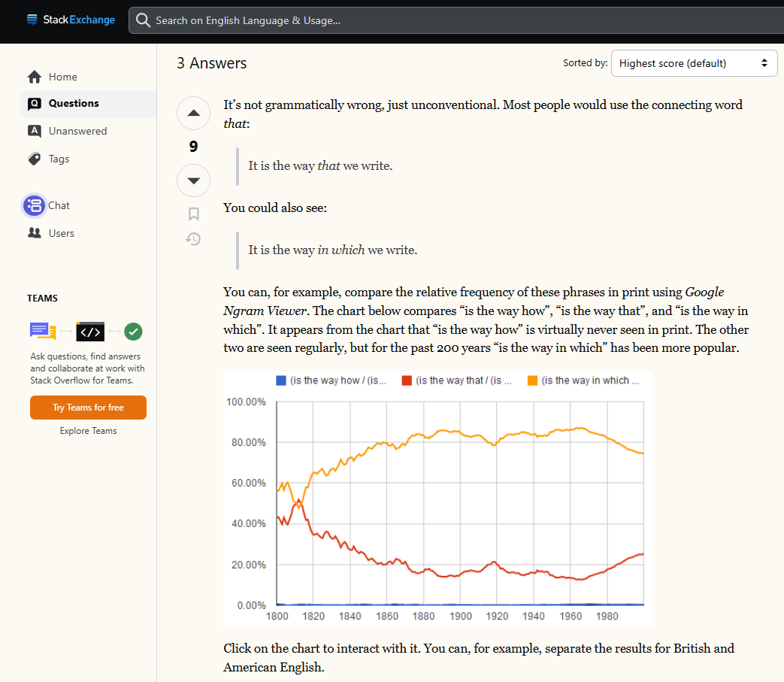Click the red 'is the way that' legend swatch
This screenshot has height=682, width=784.
(407, 380)
